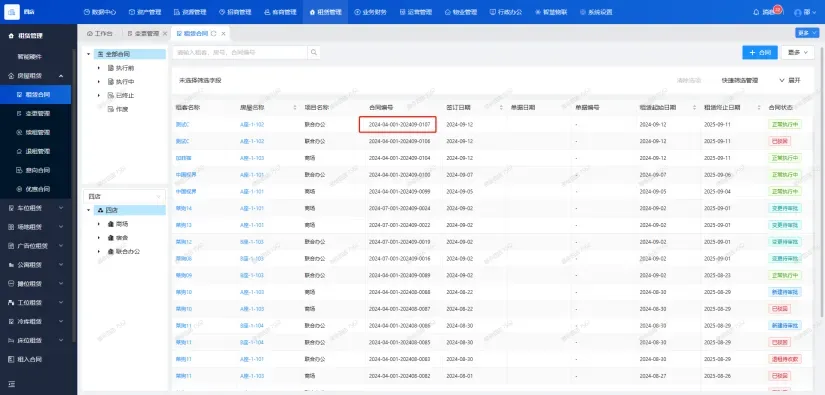Open 续租管理 in the sidebar
Screen dimensions: 825x395
pos(35,133)
